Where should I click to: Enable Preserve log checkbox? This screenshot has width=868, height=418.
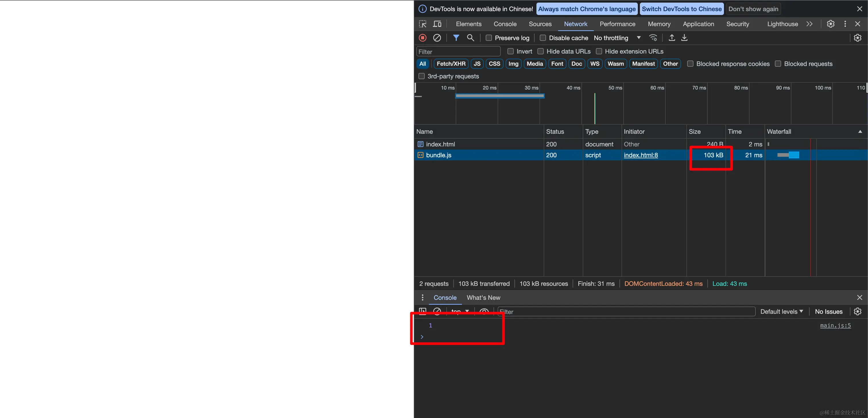point(489,38)
